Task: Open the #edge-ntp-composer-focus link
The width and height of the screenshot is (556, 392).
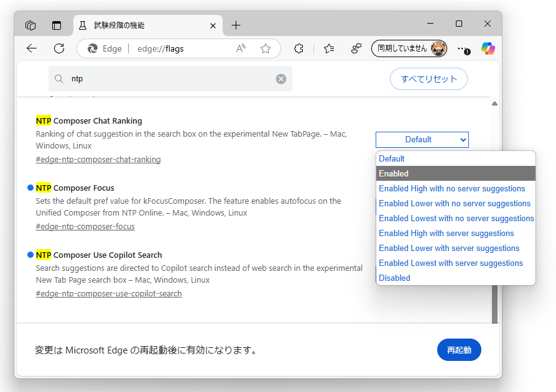Action: 85,226
